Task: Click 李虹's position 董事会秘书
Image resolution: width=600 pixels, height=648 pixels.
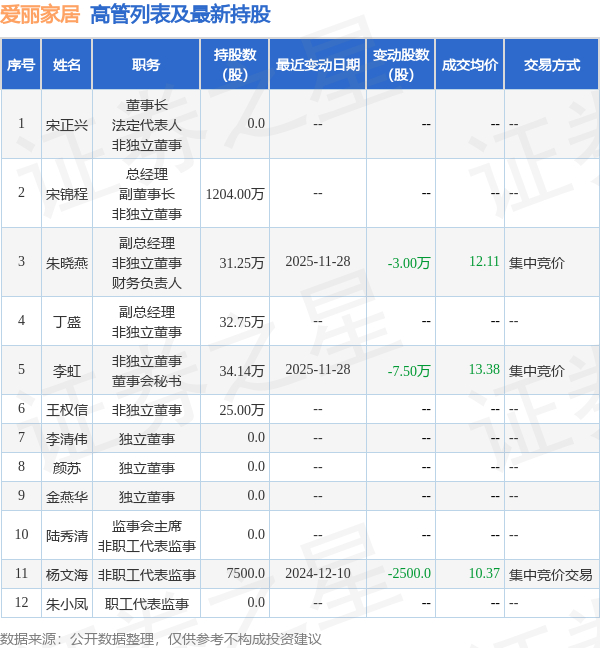Action: [x=147, y=381]
